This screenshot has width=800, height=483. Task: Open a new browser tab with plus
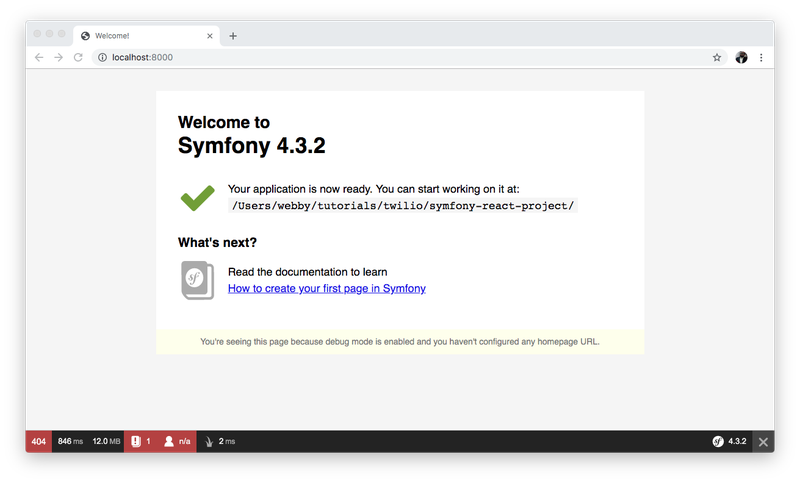[x=233, y=36]
